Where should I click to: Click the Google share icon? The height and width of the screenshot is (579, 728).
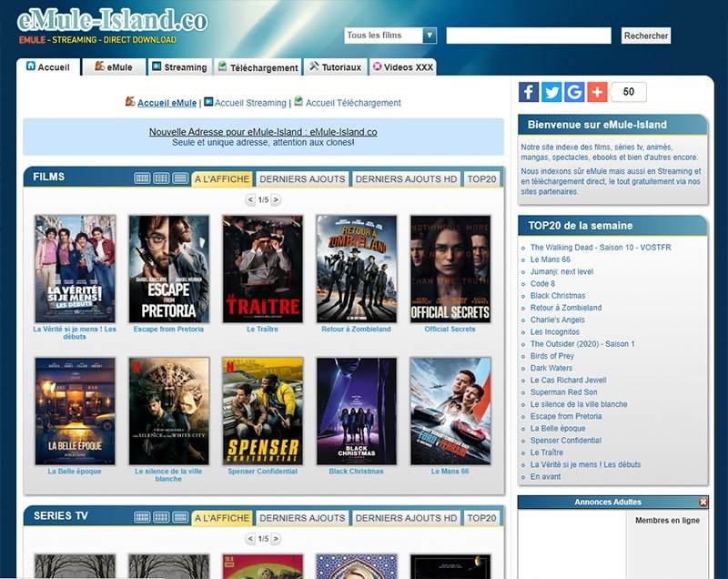point(574,92)
